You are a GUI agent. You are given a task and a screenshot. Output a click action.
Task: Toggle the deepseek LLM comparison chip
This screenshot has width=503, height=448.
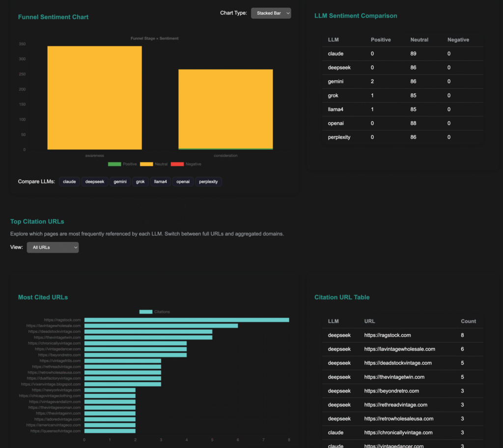click(x=94, y=182)
